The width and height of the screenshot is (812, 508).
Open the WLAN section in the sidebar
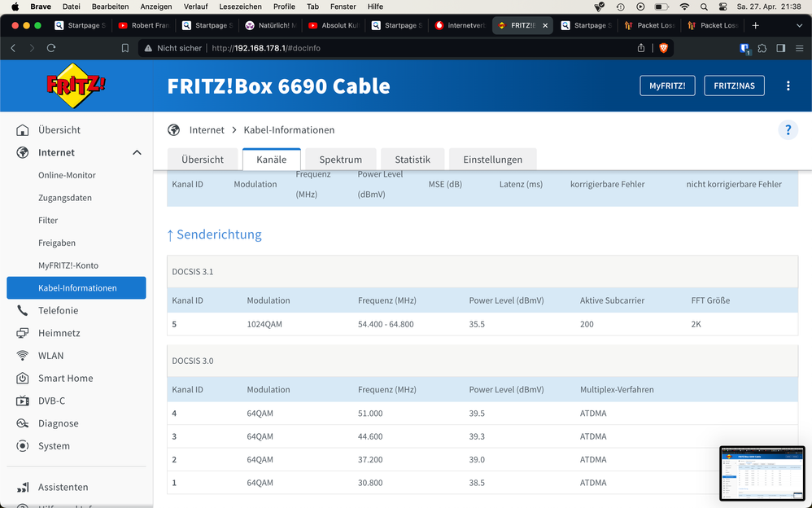[x=50, y=356]
